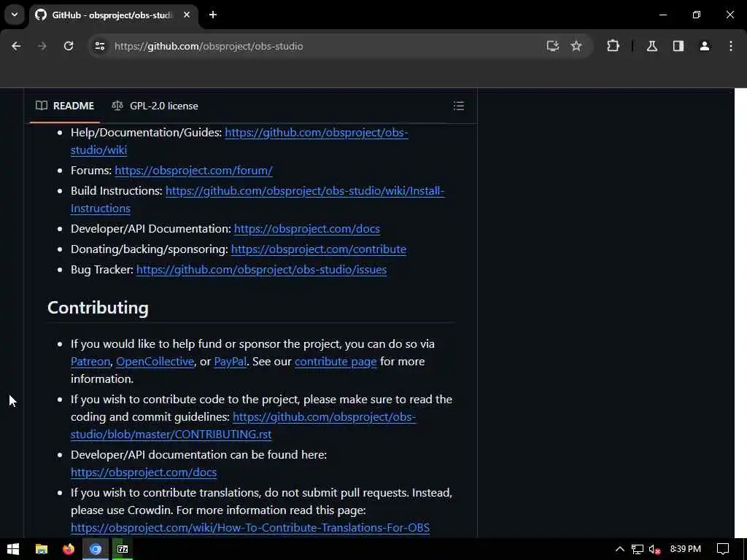747x560 pixels.
Task: Click the forward navigation arrow
Action: pyautogui.click(x=42, y=46)
